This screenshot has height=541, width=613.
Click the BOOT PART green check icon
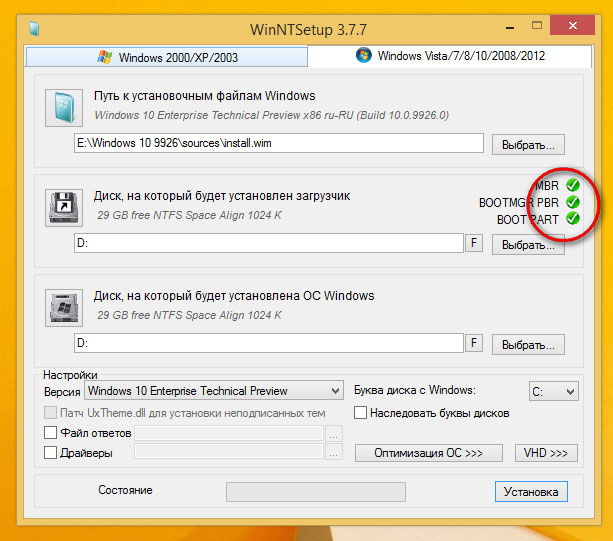pos(573,218)
